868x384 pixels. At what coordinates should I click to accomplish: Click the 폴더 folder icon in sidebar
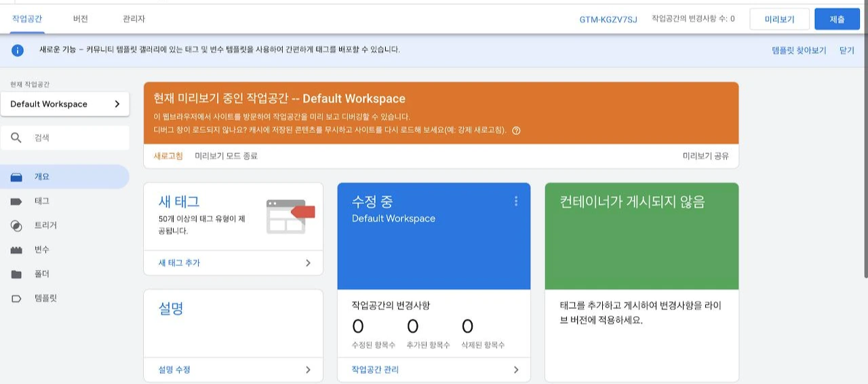pos(17,274)
